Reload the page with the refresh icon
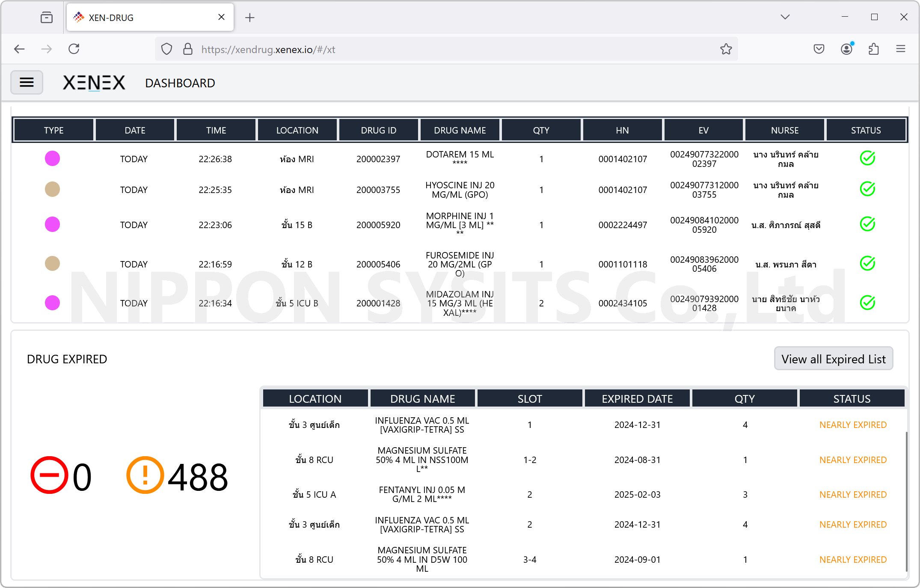The height and width of the screenshot is (588, 920). tap(74, 49)
